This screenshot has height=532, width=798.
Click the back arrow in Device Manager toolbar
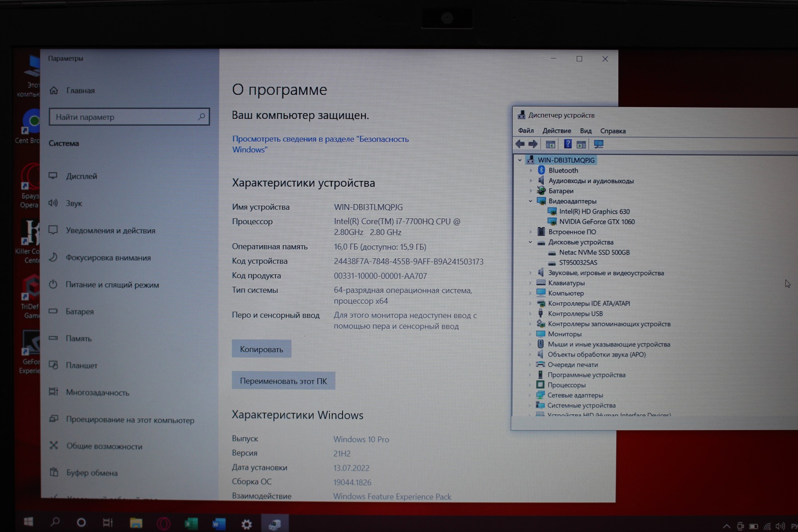pos(520,144)
